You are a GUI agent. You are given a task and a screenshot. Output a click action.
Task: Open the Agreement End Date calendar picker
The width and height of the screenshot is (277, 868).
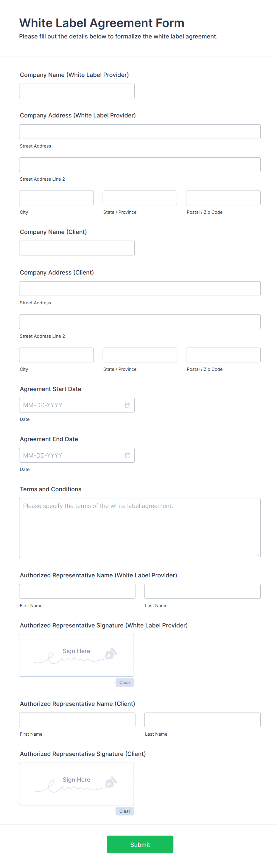(x=128, y=455)
